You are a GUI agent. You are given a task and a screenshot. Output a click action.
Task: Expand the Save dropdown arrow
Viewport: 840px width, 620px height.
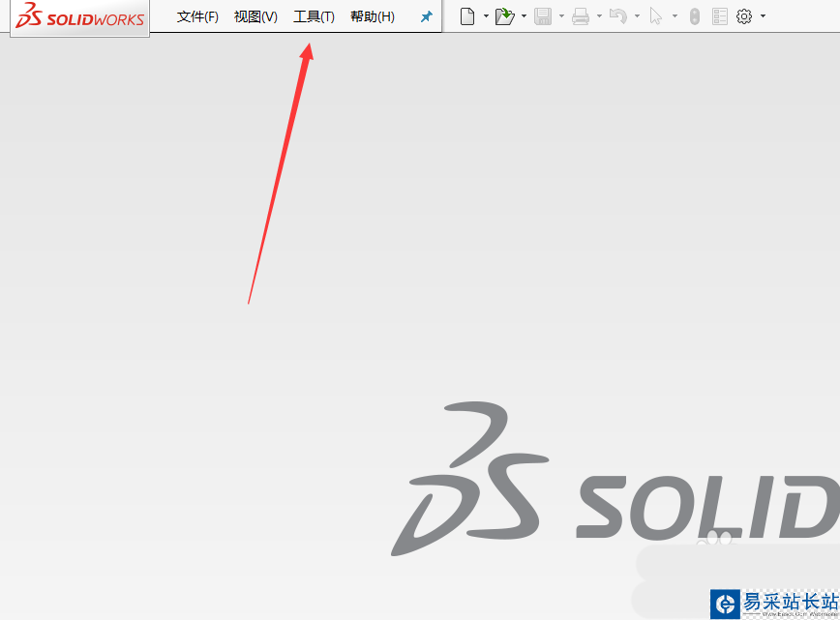coord(561,16)
